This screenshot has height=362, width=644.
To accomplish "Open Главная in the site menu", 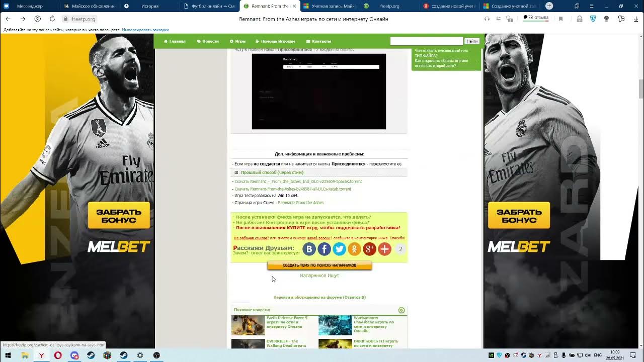I will click(x=175, y=41).
